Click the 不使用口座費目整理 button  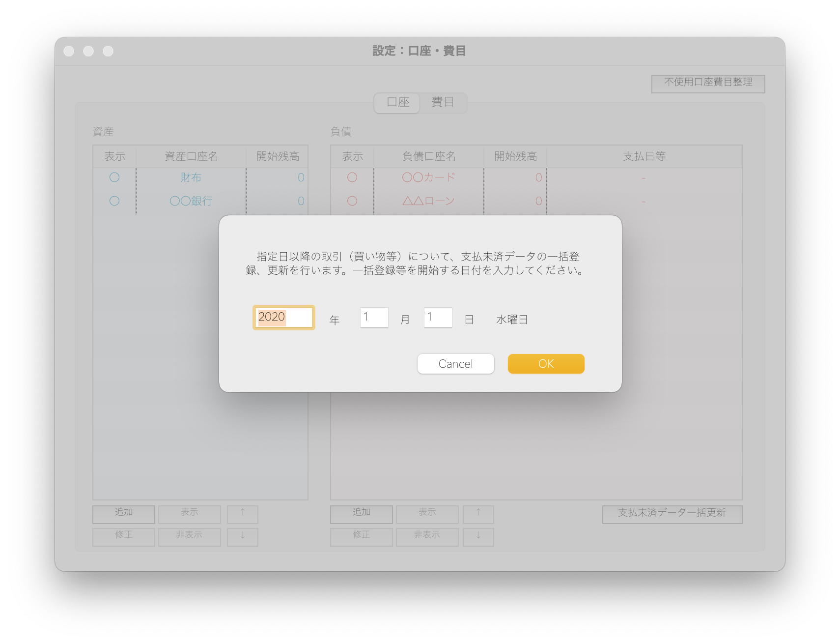click(708, 83)
